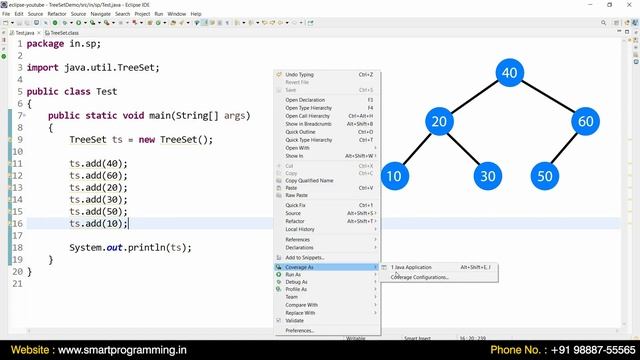Select Quick Outline entry
Screen dimensions: 640x360
tap(327, 132)
